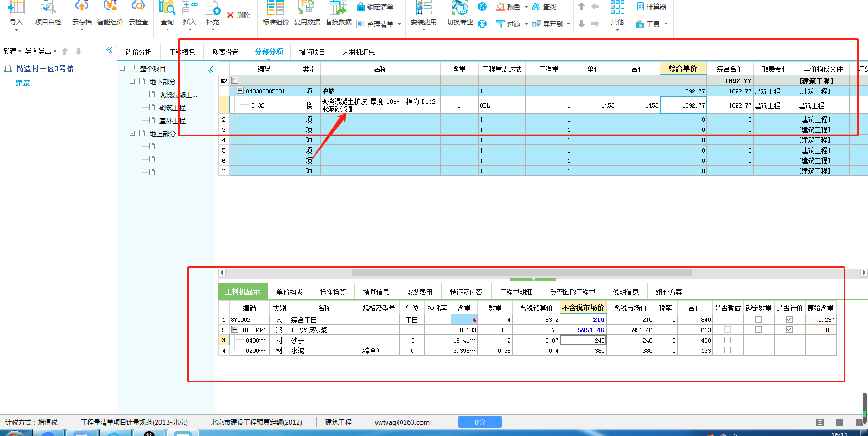Open the 导入导出 import-export dropdown
This screenshot has height=436, width=868.
point(41,51)
